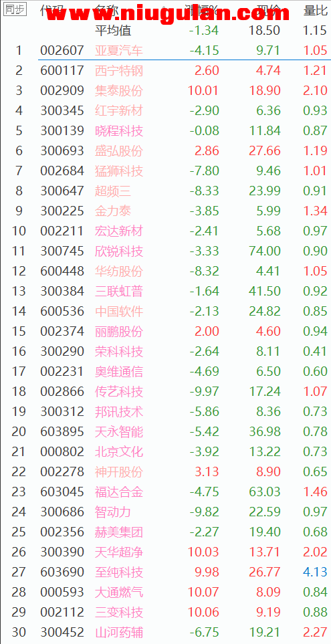Click 中国软件 stock name
Viewport: 331px width, 644px height.
point(118,312)
